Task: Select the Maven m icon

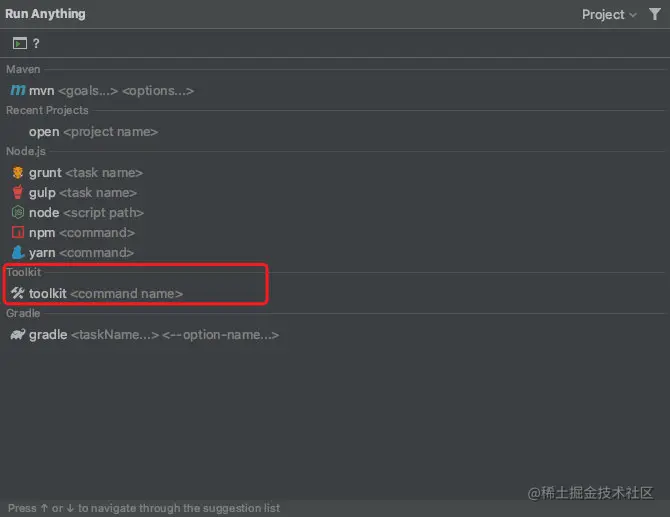Action: point(18,90)
